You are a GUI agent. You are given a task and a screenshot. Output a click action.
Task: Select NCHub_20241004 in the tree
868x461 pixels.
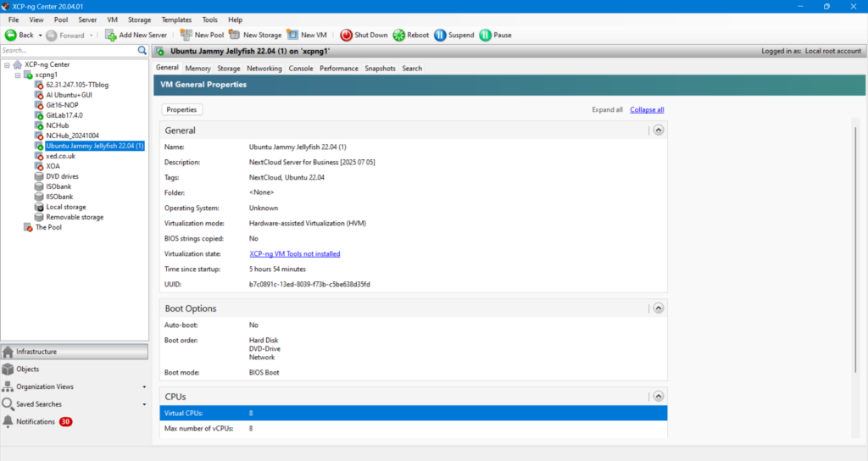pos(73,136)
